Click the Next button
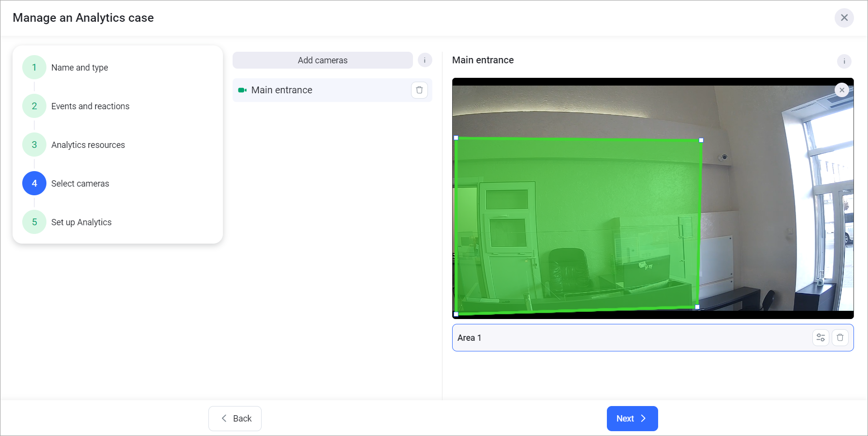 (x=632, y=418)
